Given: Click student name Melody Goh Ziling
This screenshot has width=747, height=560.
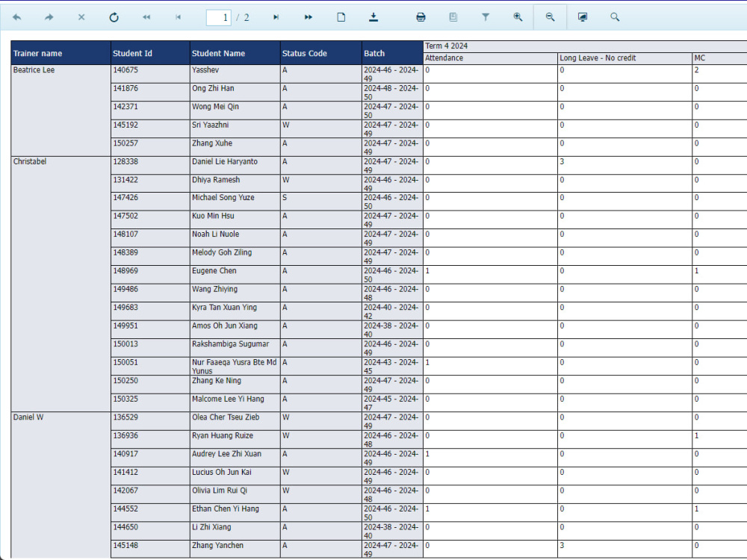Looking at the screenshot, I should 222,253.
